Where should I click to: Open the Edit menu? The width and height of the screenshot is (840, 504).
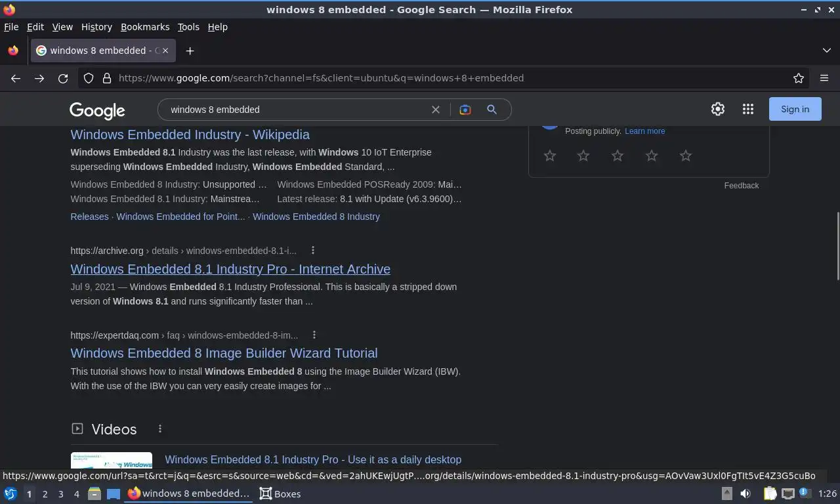(35, 27)
